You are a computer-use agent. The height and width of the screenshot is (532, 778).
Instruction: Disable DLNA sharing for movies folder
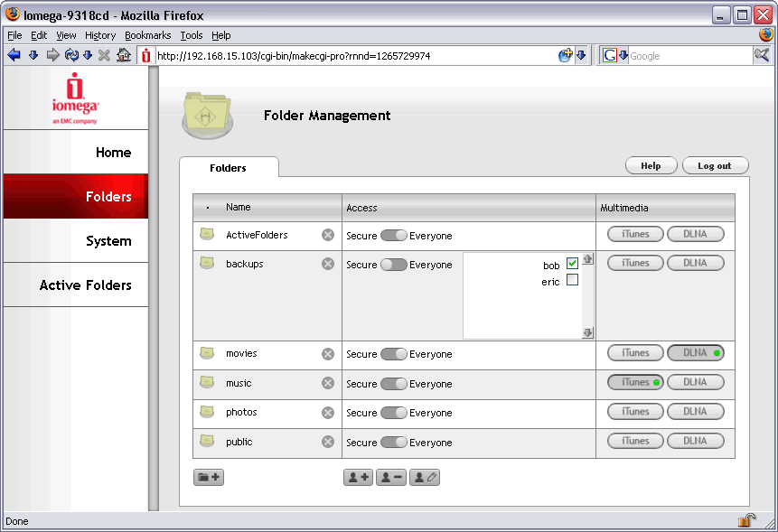(x=696, y=353)
